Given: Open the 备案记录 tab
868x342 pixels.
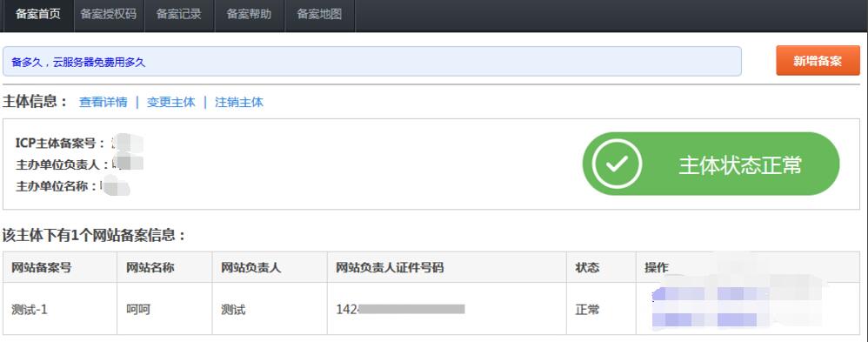Looking at the screenshot, I should point(179,15).
